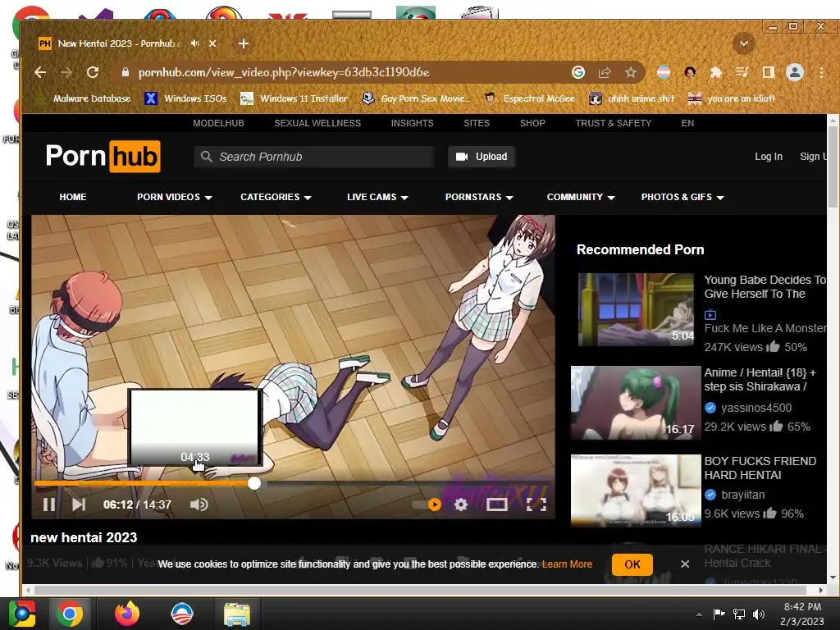The height and width of the screenshot is (630, 840).
Task: Open the EN language selector
Action: (688, 123)
